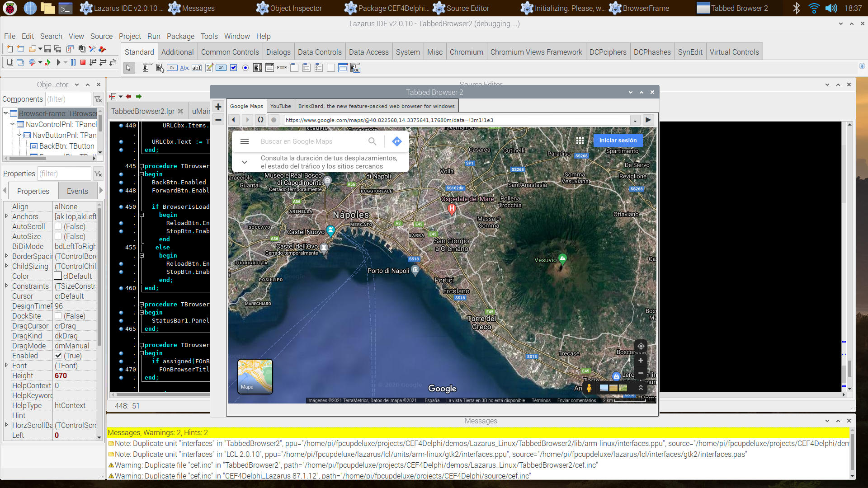Click the Save file toolbar icon

tap(47, 49)
